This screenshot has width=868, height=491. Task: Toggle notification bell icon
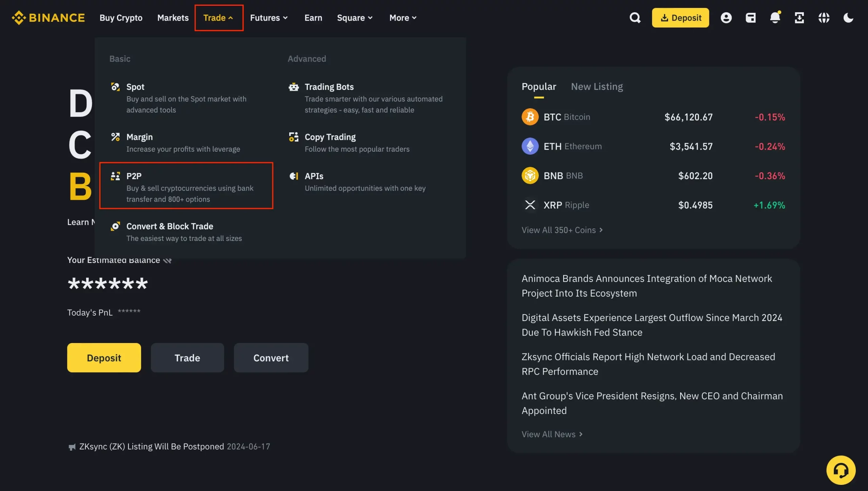click(775, 17)
